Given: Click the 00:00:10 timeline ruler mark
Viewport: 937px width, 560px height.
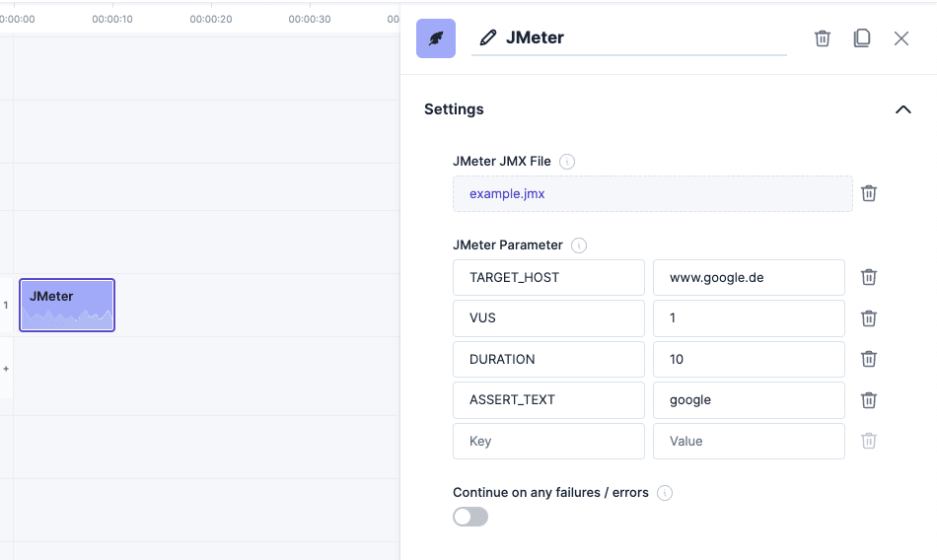Looking at the screenshot, I should tap(112, 19).
